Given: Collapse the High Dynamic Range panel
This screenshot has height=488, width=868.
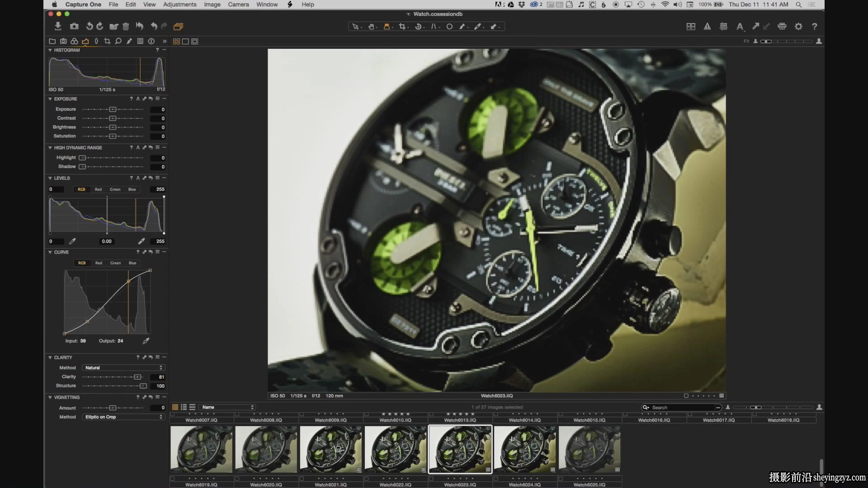Looking at the screenshot, I should pyautogui.click(x=50, y=148).
